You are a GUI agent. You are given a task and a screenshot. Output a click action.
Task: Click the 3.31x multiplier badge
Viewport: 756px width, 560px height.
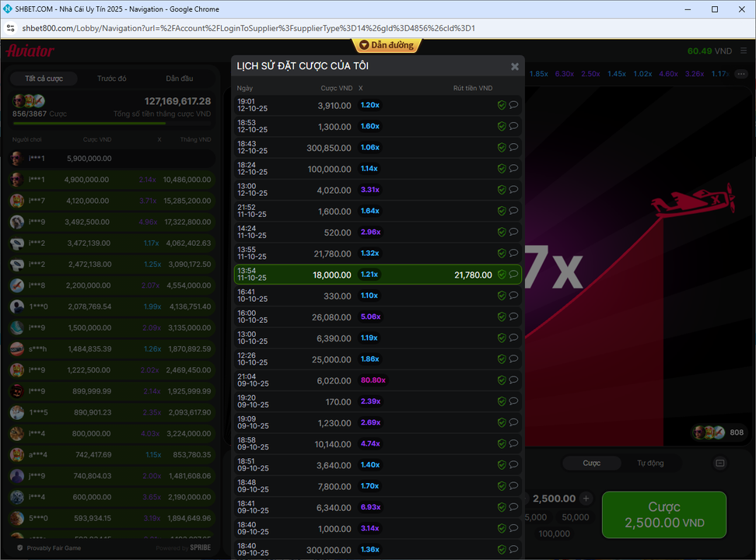pyautogui.click(x=369, y=190)
